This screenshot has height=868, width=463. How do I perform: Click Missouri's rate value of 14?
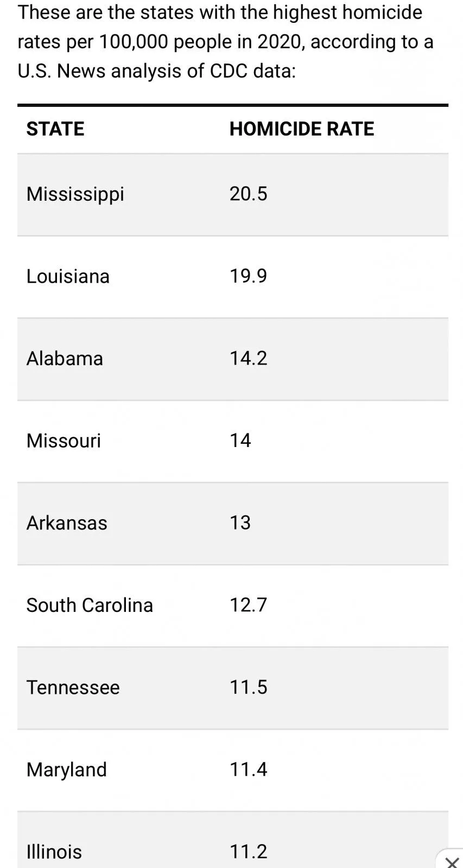pos(240,441)
